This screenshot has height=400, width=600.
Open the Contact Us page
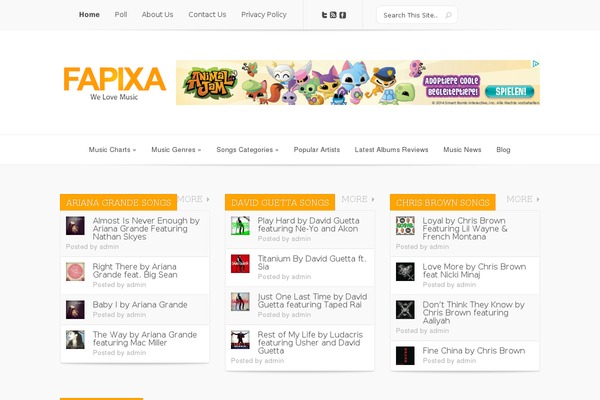tap(207, 15)
